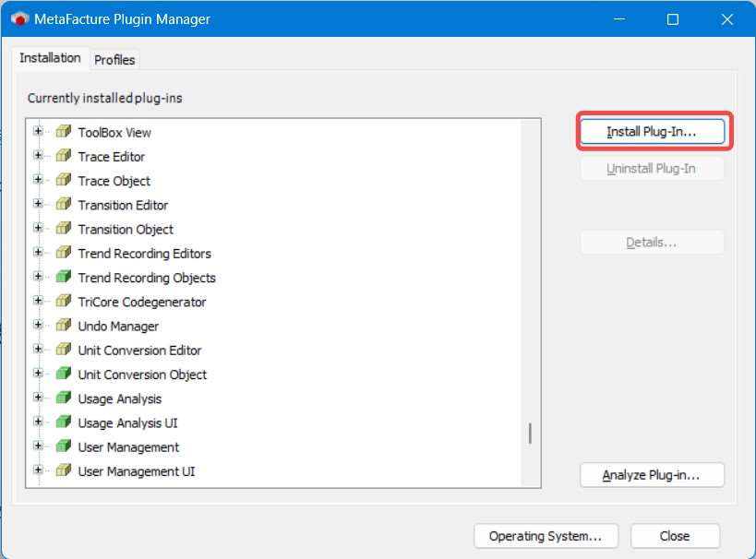Select the User Management row text
Image resolution: width=756 pixels, height=559 pixels.
[128, 447]
